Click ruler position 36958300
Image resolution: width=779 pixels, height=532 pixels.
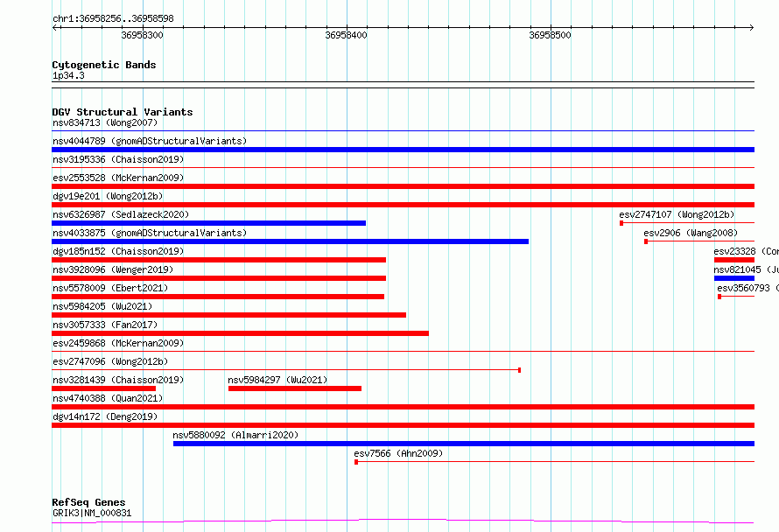click(x=142, y=35)
